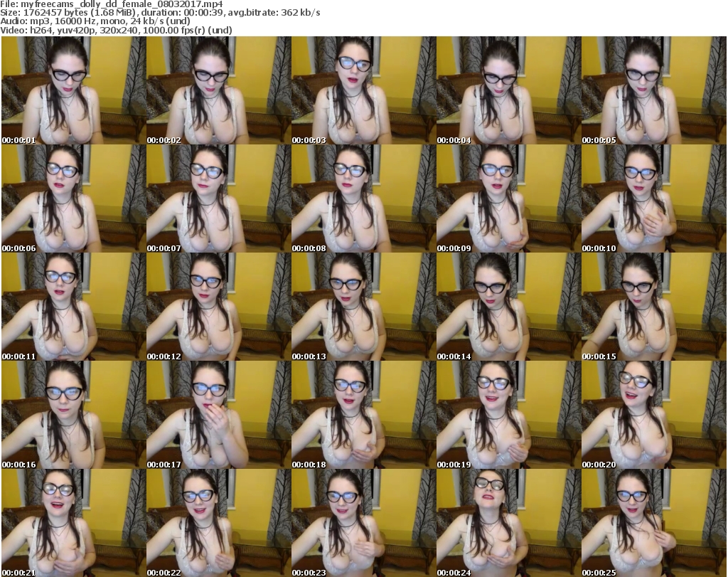Screen dimensions: 728x577
Task: Select the thumbnail stamped 00:00:02
Action: [x=219, y=90]
